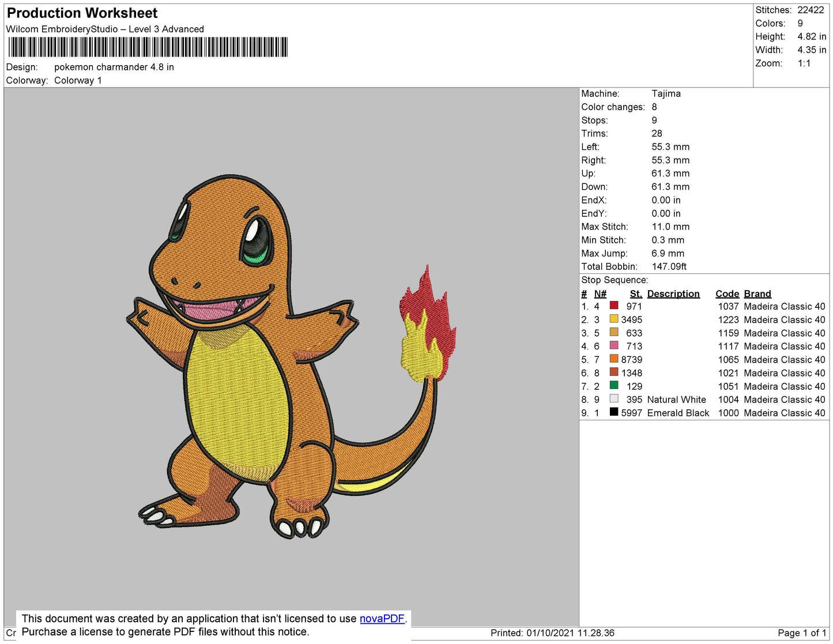Click the min stitch value '0.3 mm'
Screen dimensions: 833x644
(x=668, y=240)
